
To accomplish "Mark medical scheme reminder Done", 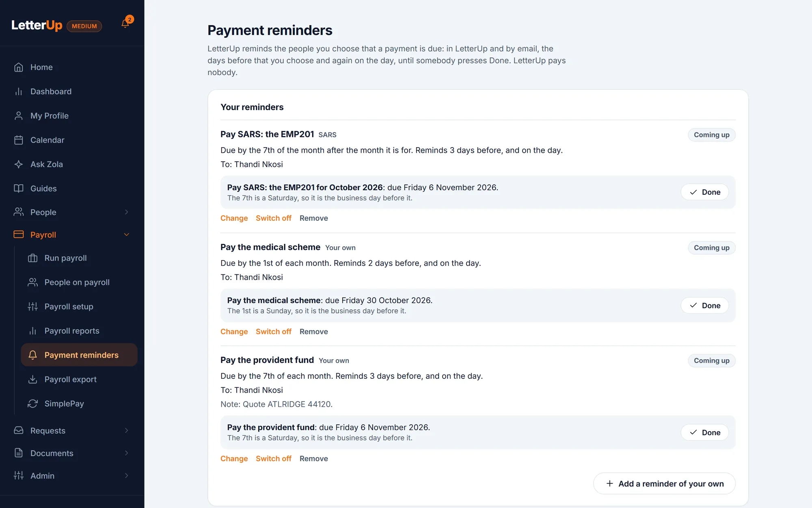I will pos(704,306).
